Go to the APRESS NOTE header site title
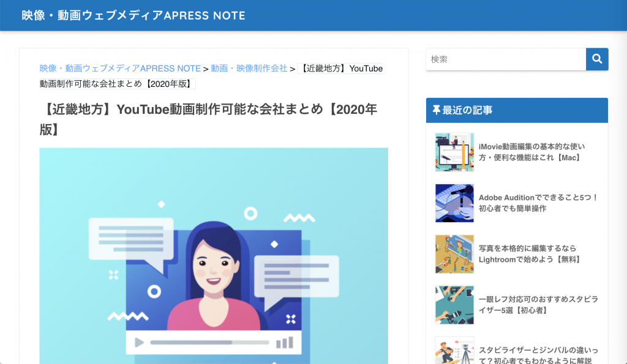This screenshot has height=364, width=627. [x=133, y=15]
